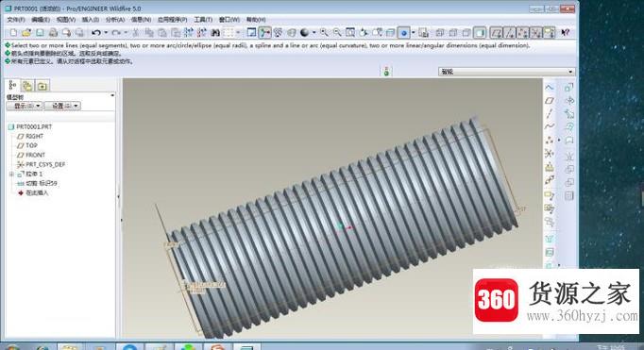Toggle datum planes display
The height and width of the screenshot is (350, 644).
pyautogui.click(x=496, y=32)
